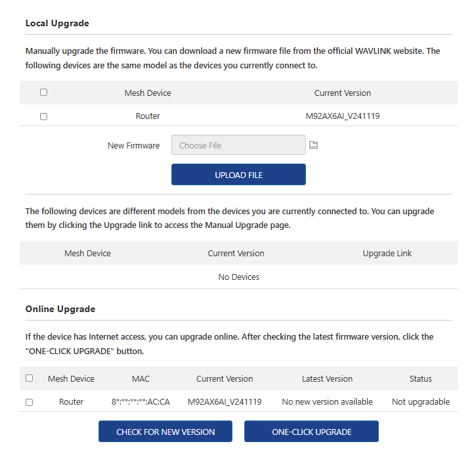The height and width of the screenshot is (452, 476).
Task: Check the Router checkbox in Local Upgrade table
Action: click(43, 116)
